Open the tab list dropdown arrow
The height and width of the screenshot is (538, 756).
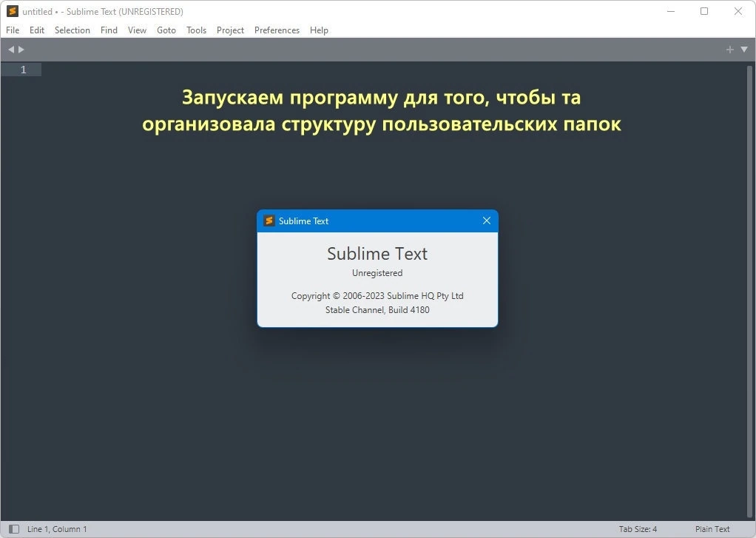(744, 50)
